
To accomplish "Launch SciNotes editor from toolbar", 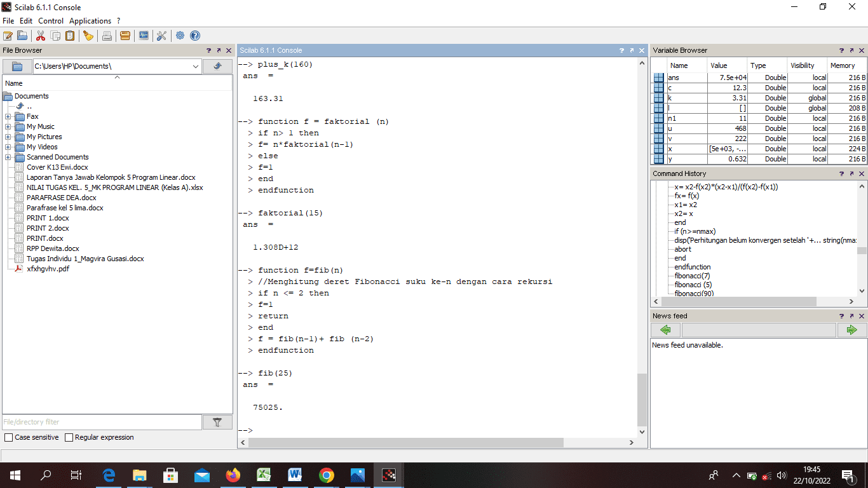I will point(8,36).
